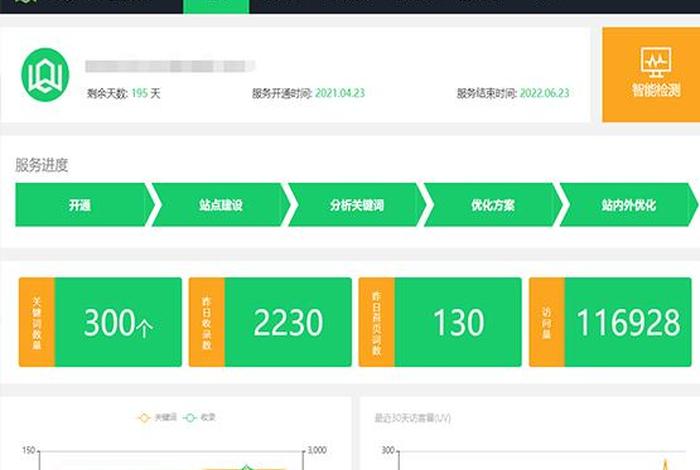Viewport: 700px width, 470px height.
Task: Click the service end date 2022.06.23
Action: (544, 93)
